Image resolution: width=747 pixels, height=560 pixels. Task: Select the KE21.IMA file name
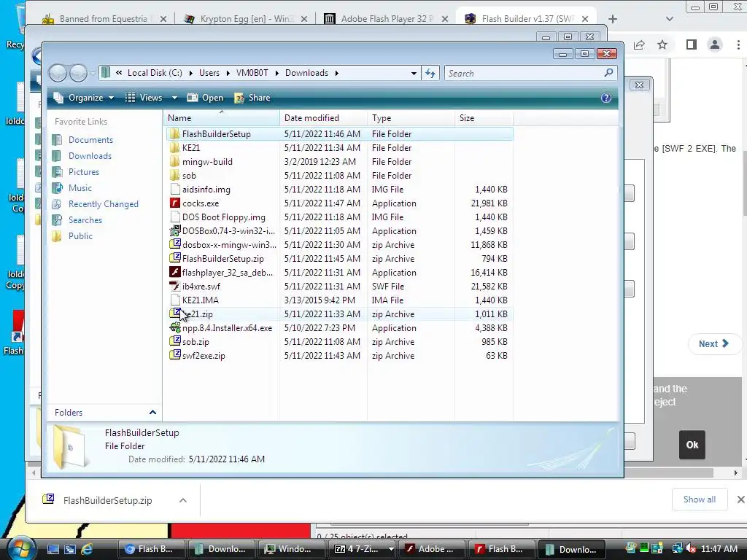(x=200, y=300)
